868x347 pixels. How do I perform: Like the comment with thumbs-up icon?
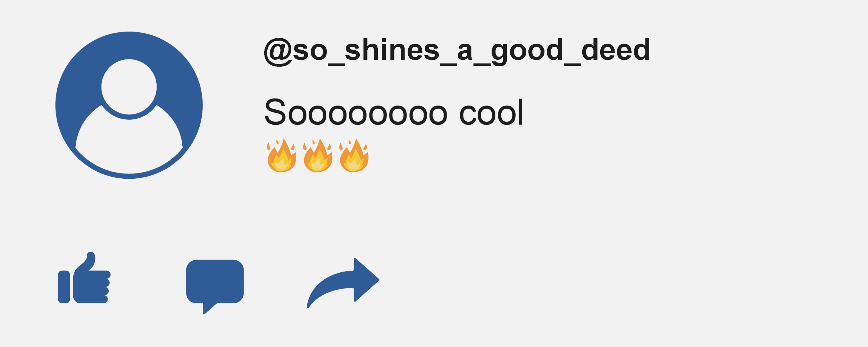pyautogui.click(x=84, y=278)
